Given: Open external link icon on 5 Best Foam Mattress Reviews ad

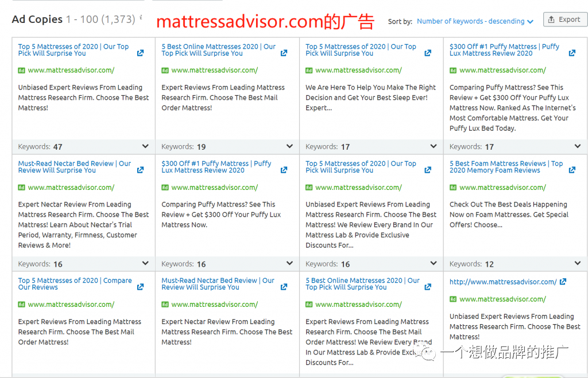Looking at the screenshot, I should (572, 170).
